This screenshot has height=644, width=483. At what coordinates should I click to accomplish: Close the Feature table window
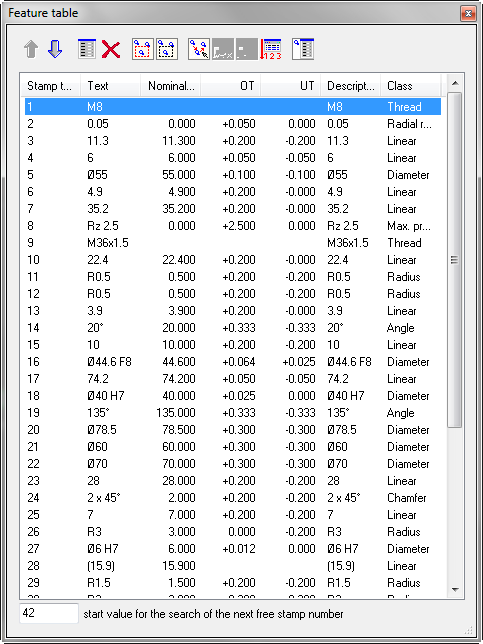[x=468, y=14]
